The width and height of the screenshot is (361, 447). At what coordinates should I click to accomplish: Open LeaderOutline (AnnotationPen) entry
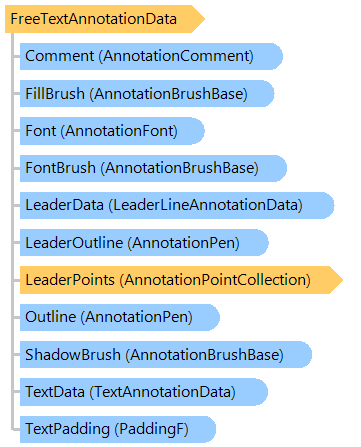144,243
